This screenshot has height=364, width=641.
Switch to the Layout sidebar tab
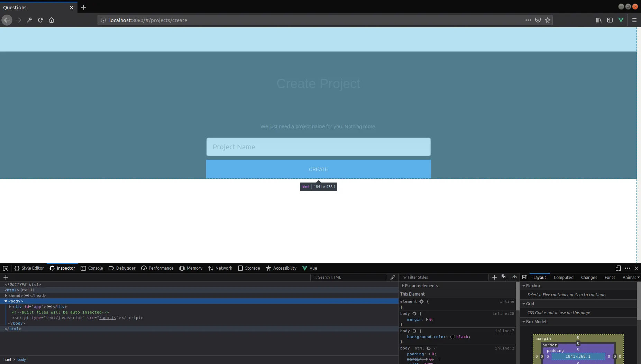[540, 277]
